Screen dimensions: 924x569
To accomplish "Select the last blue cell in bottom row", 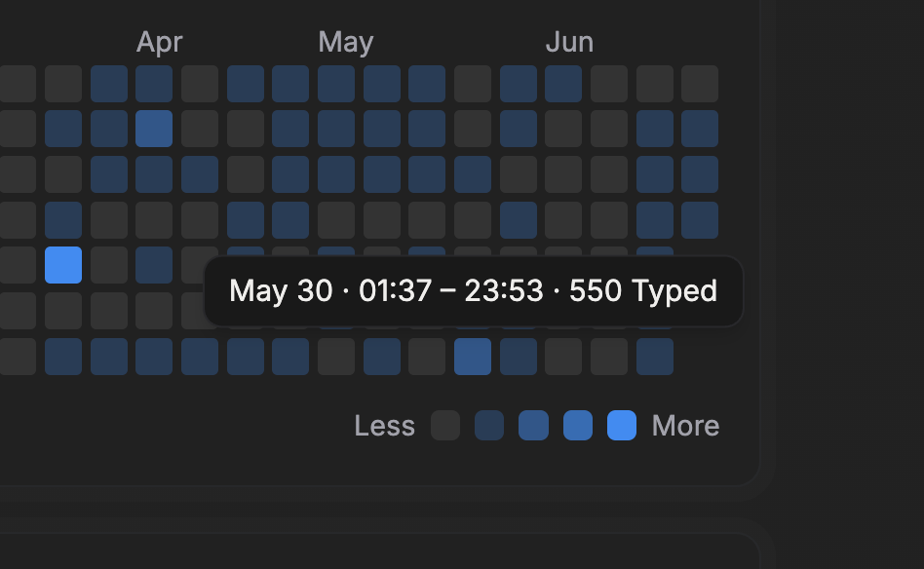I will coord(655,357).
